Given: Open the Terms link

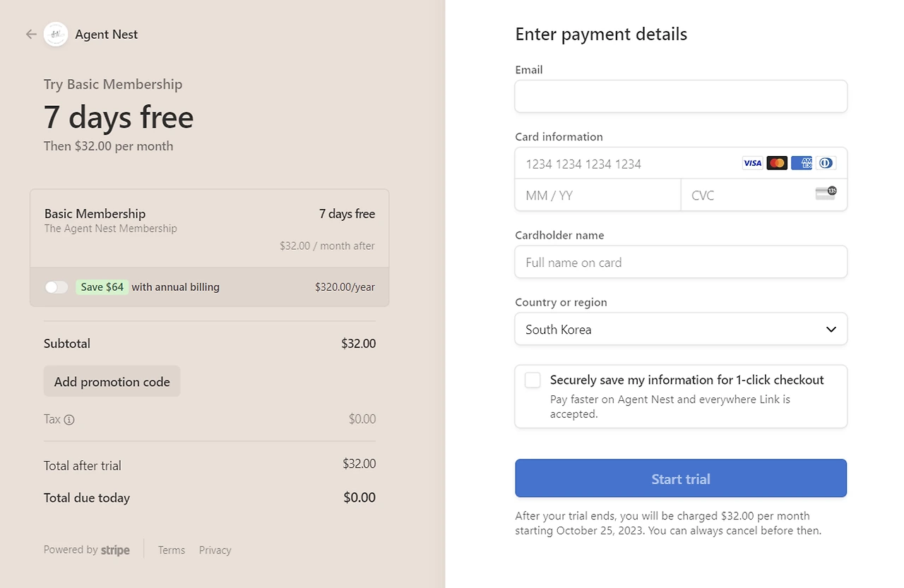Looking at the screenshot, I should pyautogui.click(x=172, y=550).
